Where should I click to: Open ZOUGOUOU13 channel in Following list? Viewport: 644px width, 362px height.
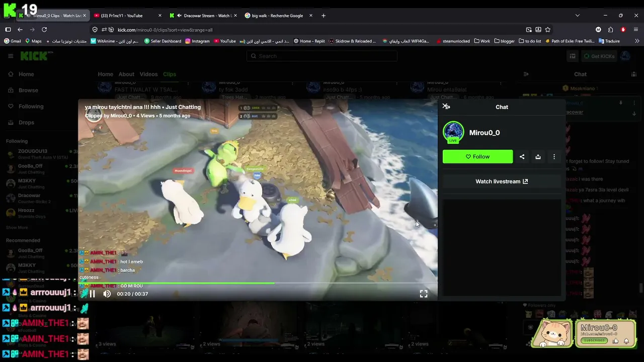[x=41, y=154]
